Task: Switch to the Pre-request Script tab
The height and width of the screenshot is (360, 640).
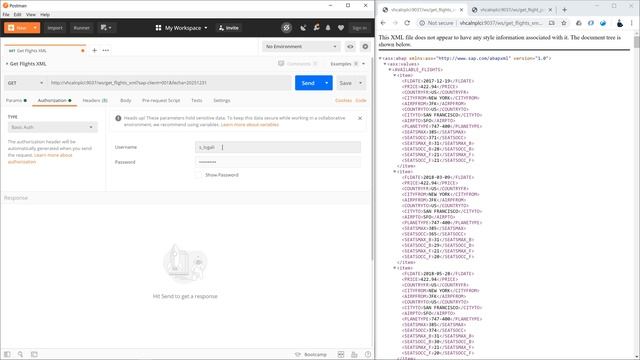Action: click(161, 100)
